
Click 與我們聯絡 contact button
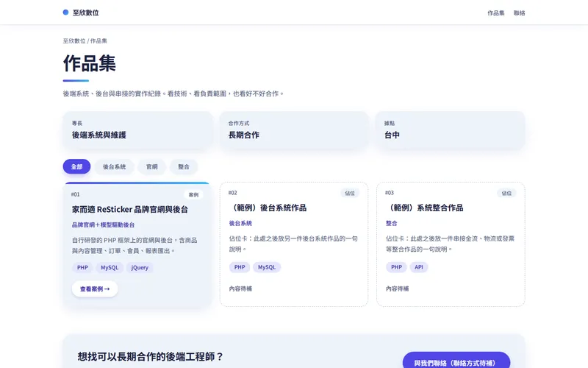tap(456, 363)
